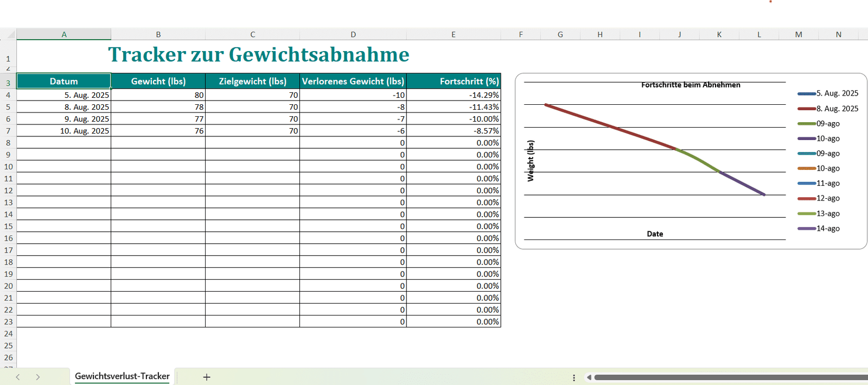
Task: Select weight cell showing 77
Action: pos(158,119)
